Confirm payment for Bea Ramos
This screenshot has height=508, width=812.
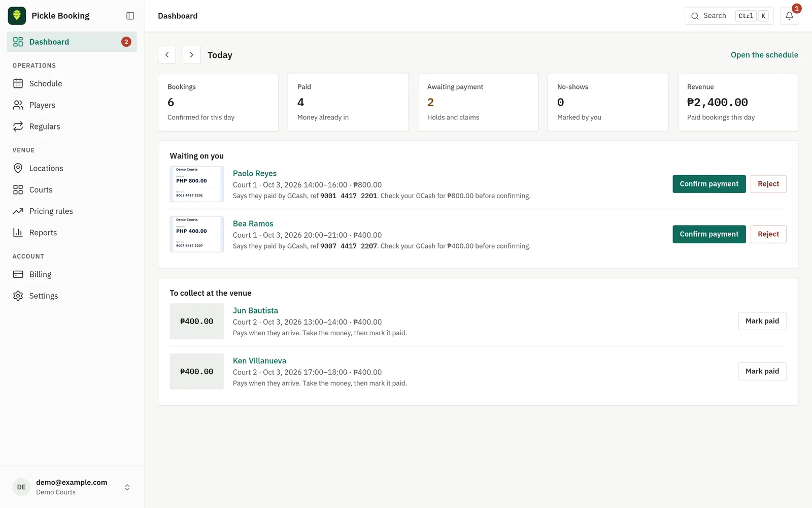[709, 234]
